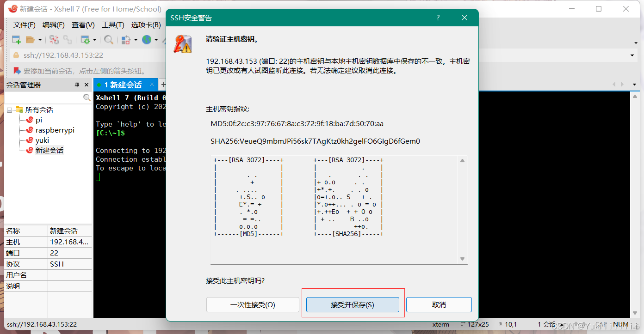Pin the 会话管理器 panel with pushpin icon

click(x=77, y=85)
